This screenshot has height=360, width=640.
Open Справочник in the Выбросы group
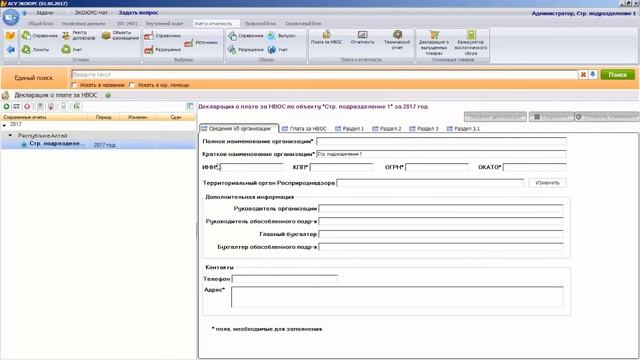(162, 36)
